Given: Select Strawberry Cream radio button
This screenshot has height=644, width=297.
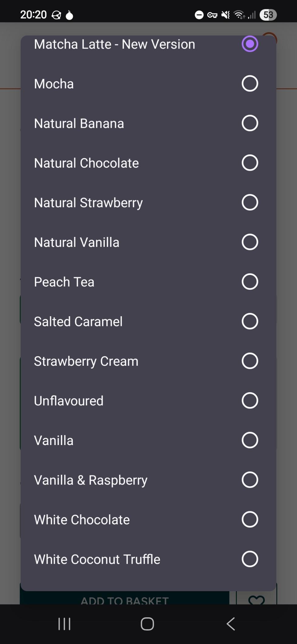Looking at the screenshot, I should pos(250,361).
